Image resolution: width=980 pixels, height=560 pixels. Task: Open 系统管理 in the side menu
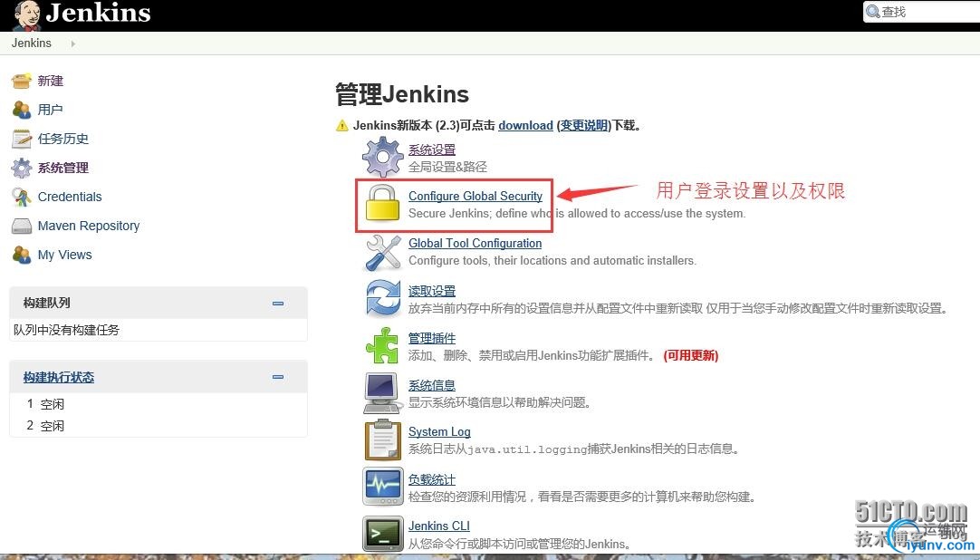click(x=63, y=168)
